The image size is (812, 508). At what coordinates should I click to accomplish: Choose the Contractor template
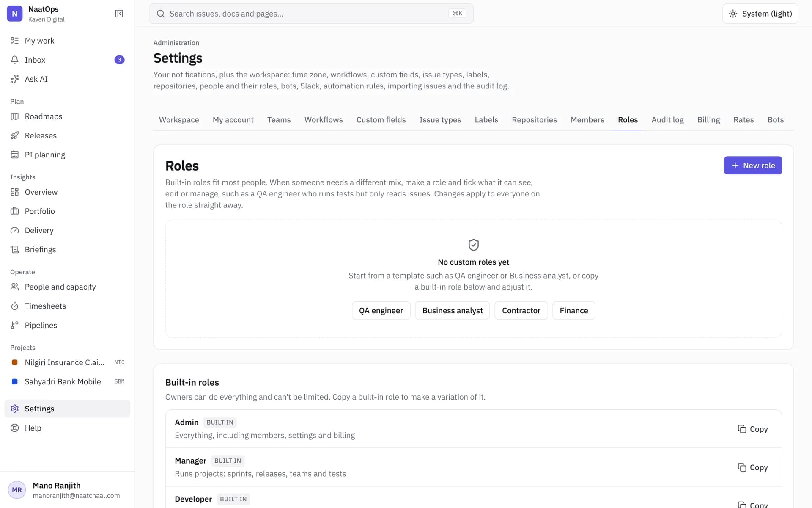tap(521, 311)
